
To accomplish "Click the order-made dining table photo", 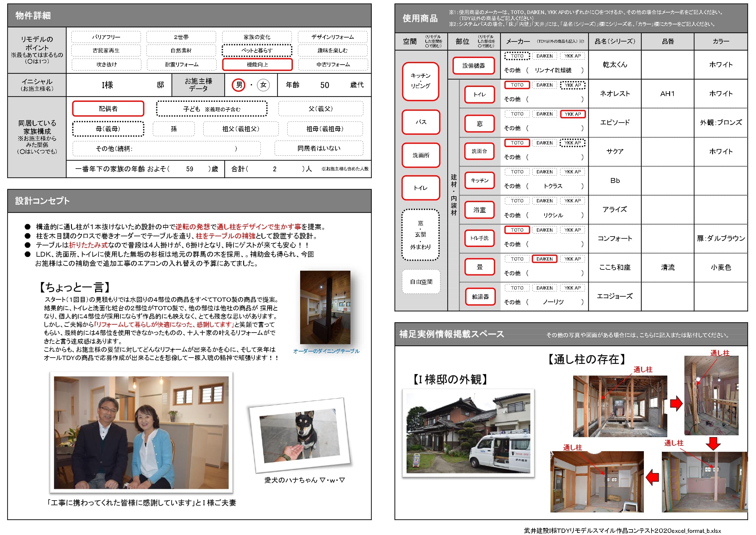I will point(325,307).
